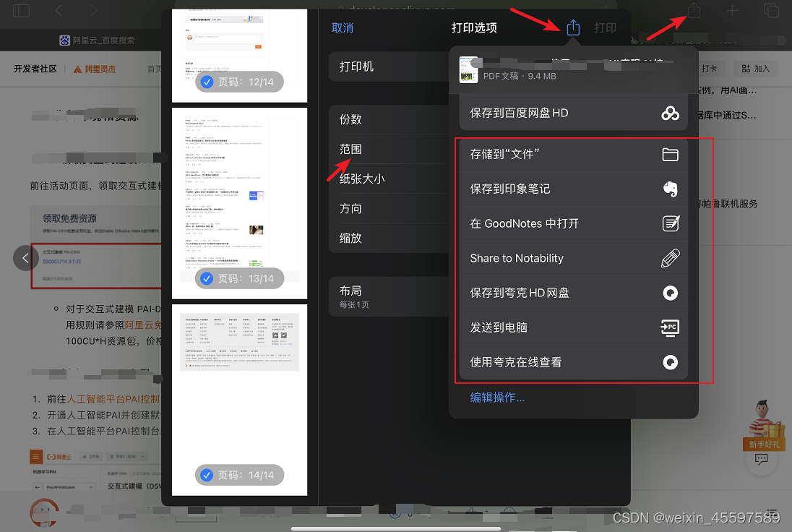Click the PC icon beside 发送到电脑
792x532 pixels.
coord(671,327)
